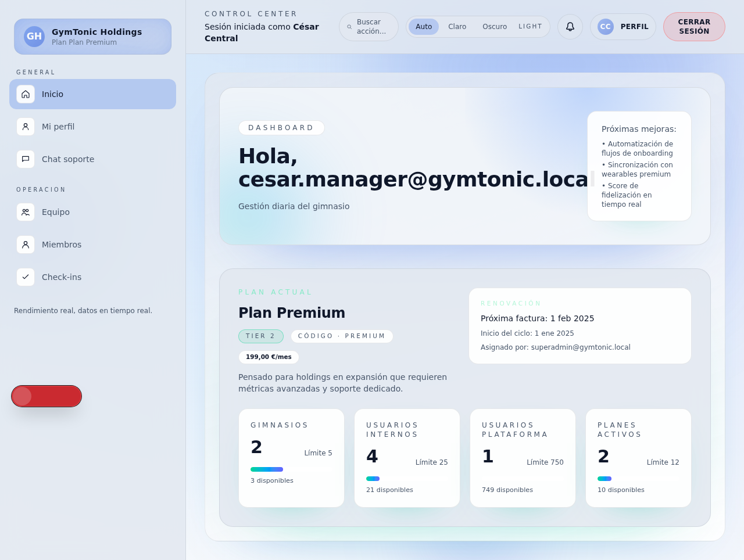Image resolution: width=744 pixels, height=560 pixels.
Task: Open notifications via the bell icon
Action: (570, 26)
